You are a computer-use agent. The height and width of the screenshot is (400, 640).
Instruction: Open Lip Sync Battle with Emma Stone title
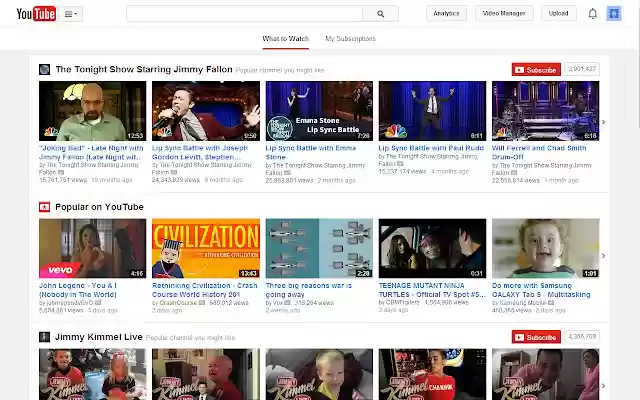[311, 152]
